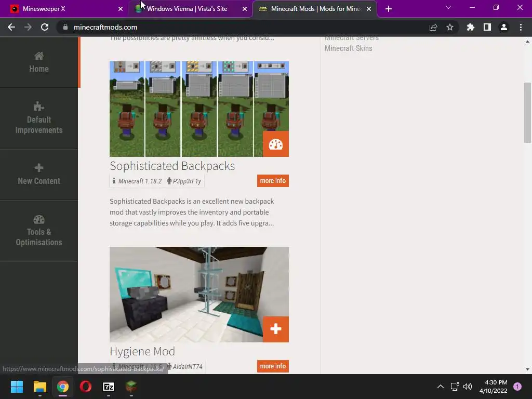
Task: Click the scrollbar down arrow
Action: pyautogui.click(x=527, y=369)
